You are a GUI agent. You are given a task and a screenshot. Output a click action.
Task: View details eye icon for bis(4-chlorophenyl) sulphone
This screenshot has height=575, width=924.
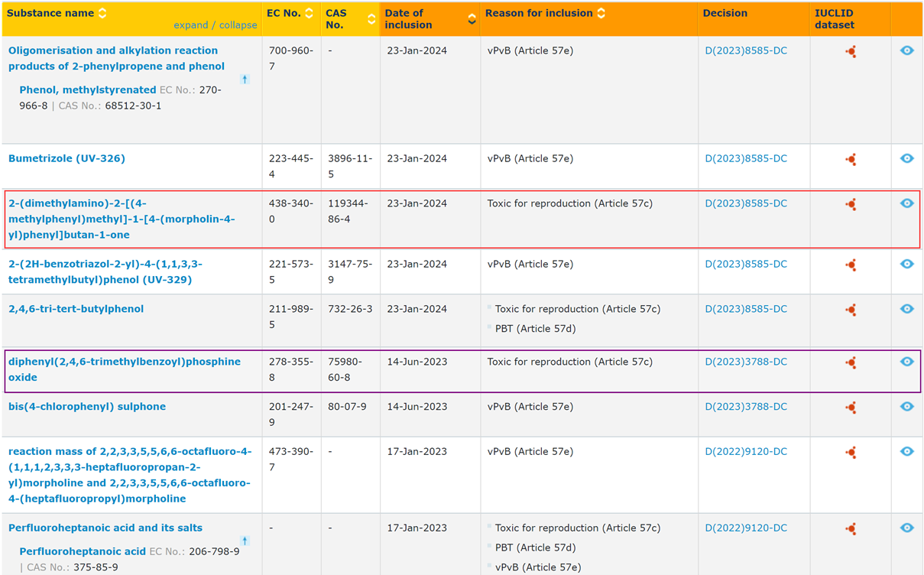tap(907, 407)
